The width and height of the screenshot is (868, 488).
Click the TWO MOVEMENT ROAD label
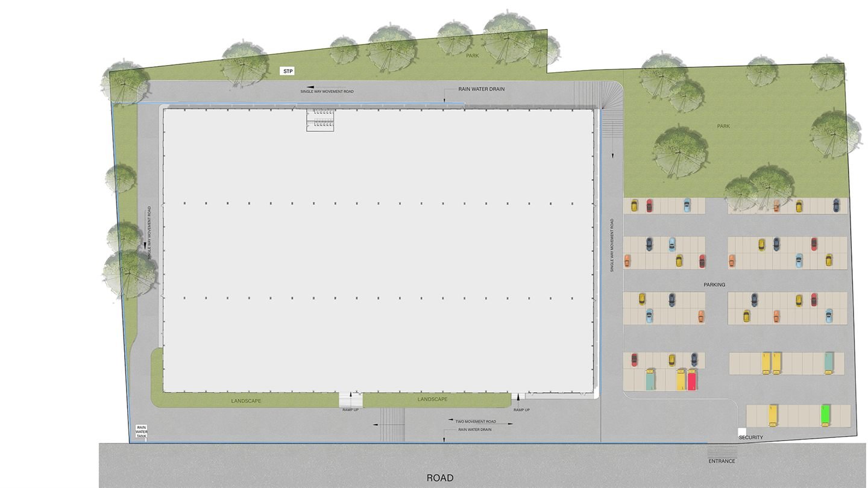[x=476, y=422]
